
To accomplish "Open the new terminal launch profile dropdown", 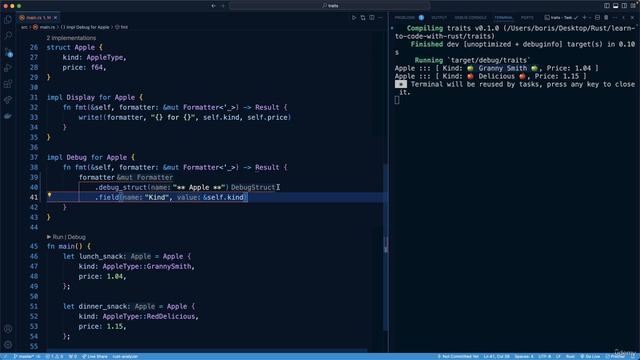I will pyautogui.click(x=590, y=18).
